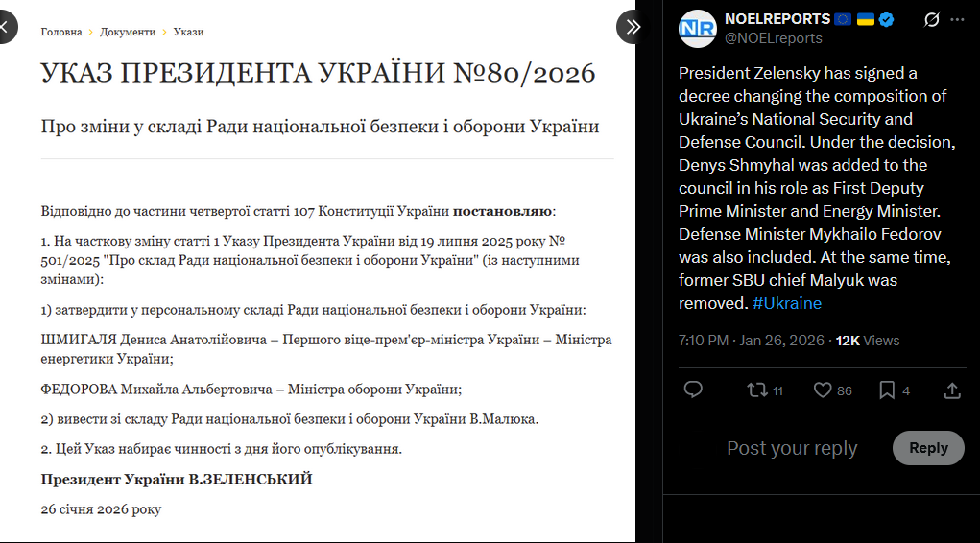Like the post with 86 likes
The image size is (980, 543).
(x=832, y=390)
